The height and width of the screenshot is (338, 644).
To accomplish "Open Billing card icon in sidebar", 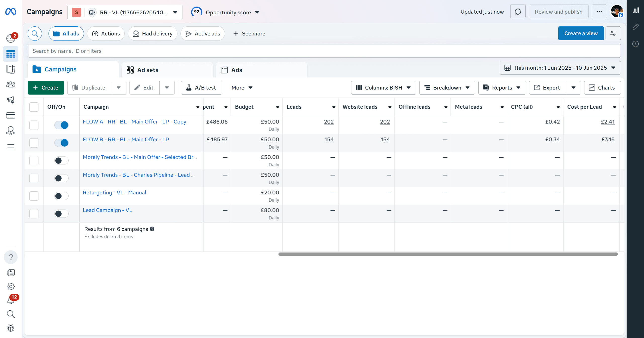I will point(11,115).
